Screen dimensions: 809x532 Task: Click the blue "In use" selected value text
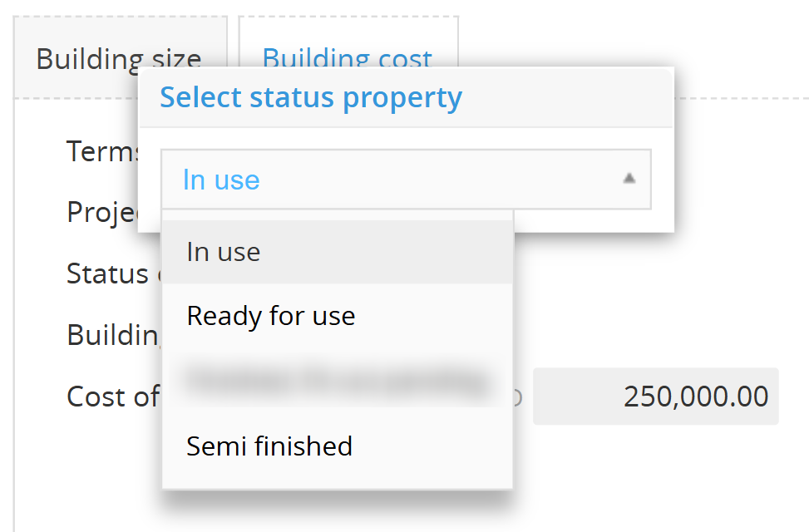pyautogui.click(x=221, y=180)
